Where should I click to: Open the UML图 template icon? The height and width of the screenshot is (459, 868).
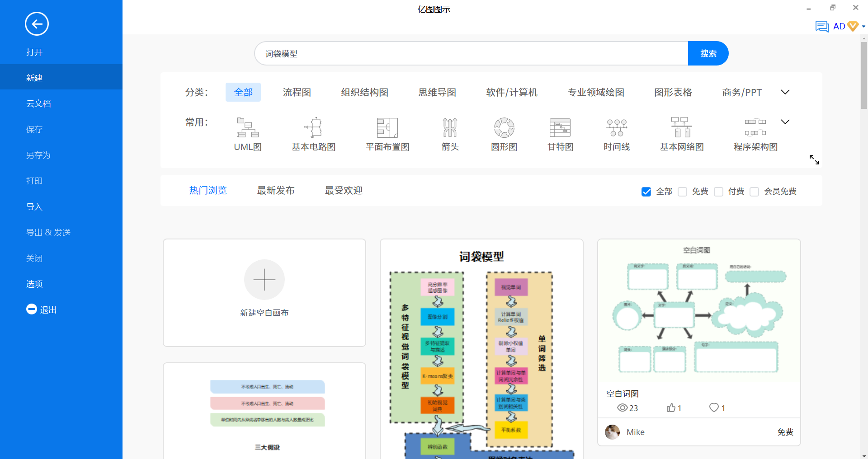click(x=248, y=127)
